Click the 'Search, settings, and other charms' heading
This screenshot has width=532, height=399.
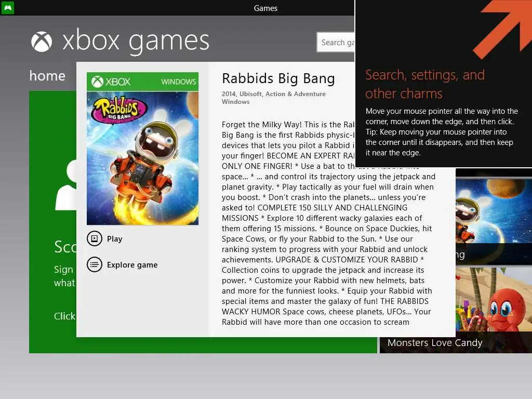coord(425,84)
